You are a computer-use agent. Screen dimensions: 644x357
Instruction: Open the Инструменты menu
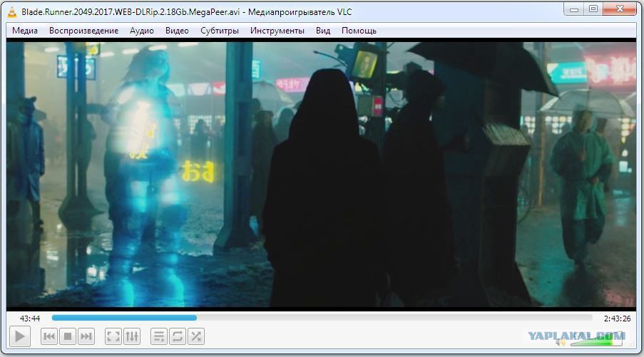[x=277, y=31]
